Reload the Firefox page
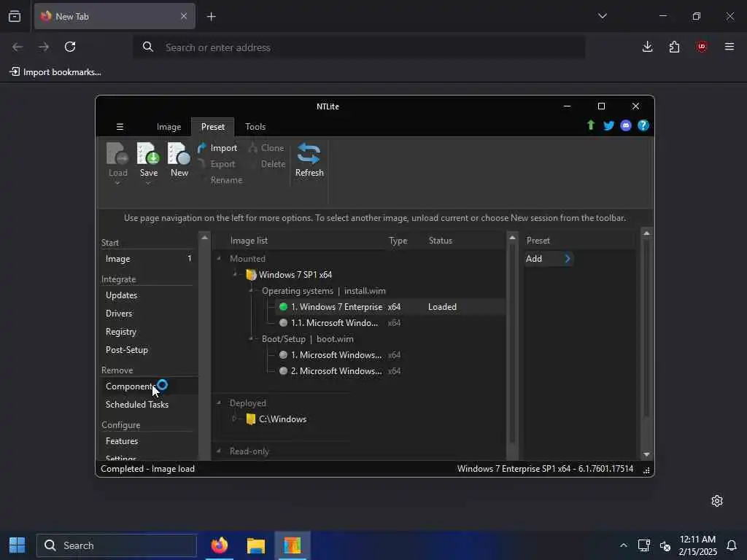The width and height of the screenshot is (747, 560). point(70,47)
